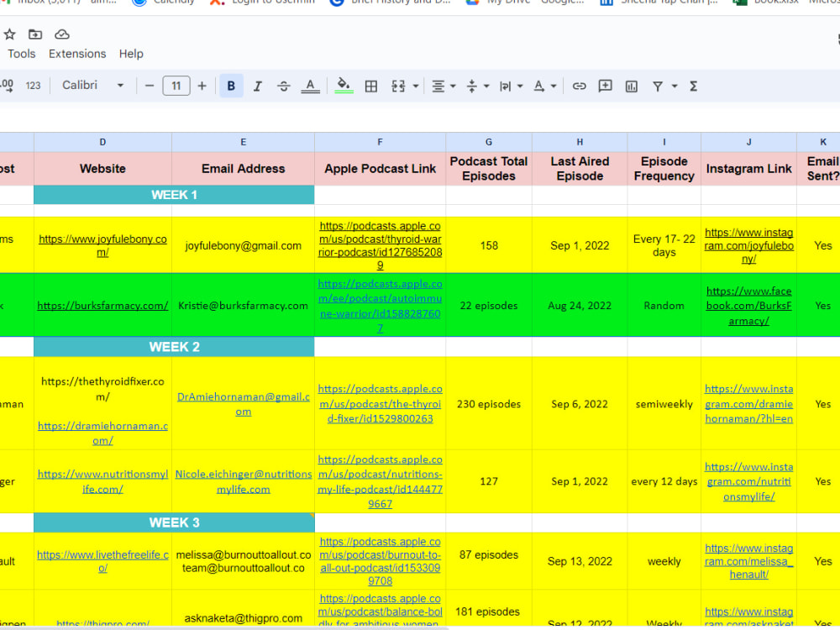Toggle italic formatting

[x=258, y=86]
